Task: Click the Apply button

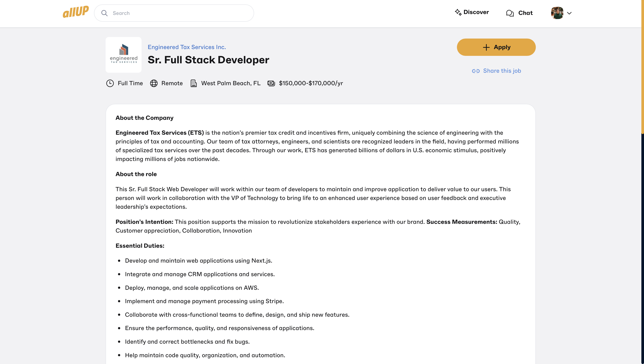Action: 496,47
